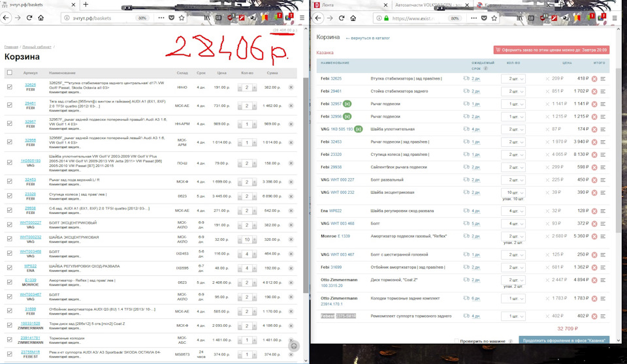The width and height of the screenshot is (627, 364).
Task: Tick the 'Проверить по машине' checkbox in right window
Action: coord(457,341)
